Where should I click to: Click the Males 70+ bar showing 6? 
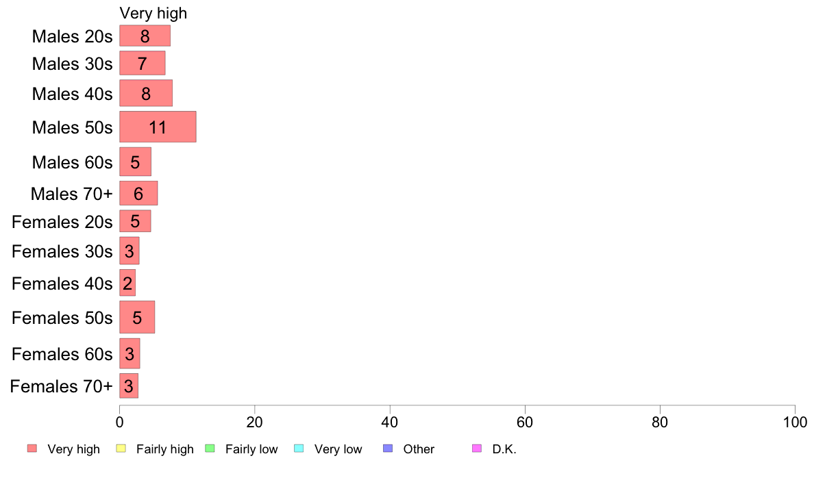pyautogui.click(x=138, y=193)
